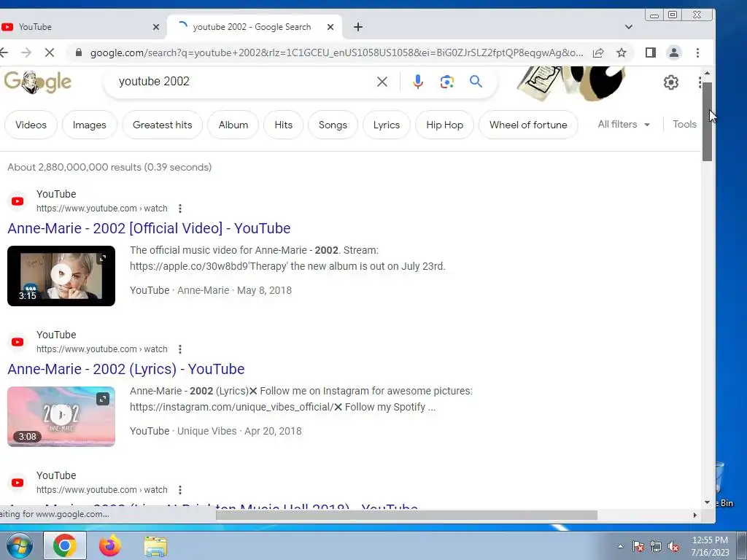Open Chrome three-dot menu

coord(698,52)
